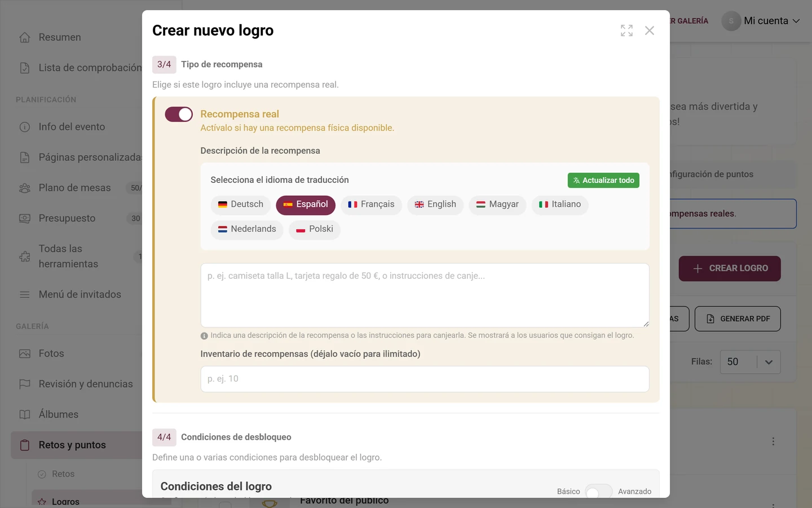Toggle the Básico/Avanzado conditions switch
812x508 pixels.
(599, 492)
